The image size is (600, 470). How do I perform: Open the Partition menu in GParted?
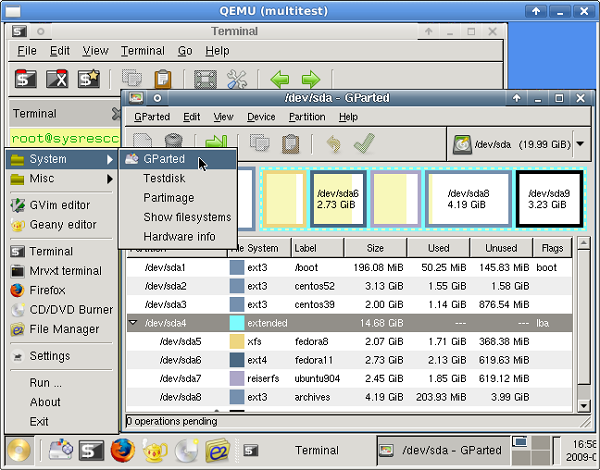[x=307, y=117]
